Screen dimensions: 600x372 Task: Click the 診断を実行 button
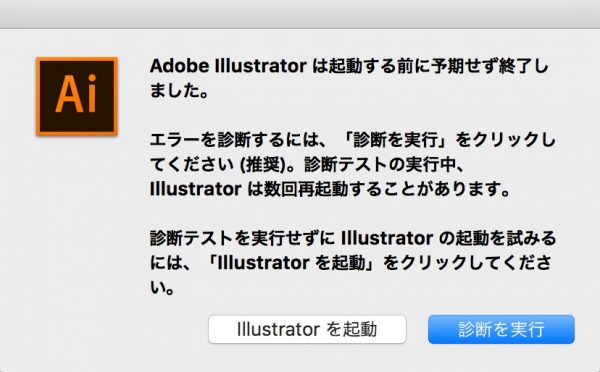(501, 329)
